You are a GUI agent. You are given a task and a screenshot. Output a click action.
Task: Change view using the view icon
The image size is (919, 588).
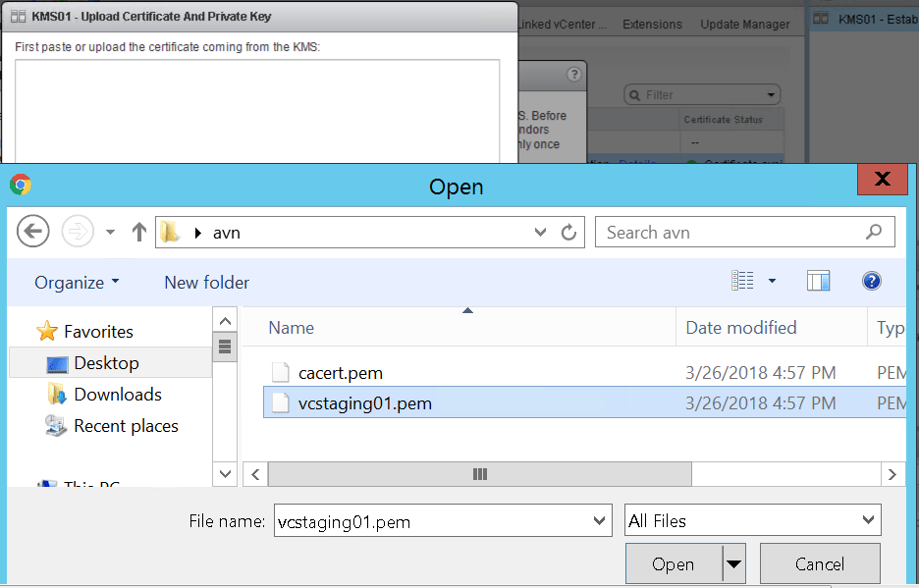click(x=743, y=282)
